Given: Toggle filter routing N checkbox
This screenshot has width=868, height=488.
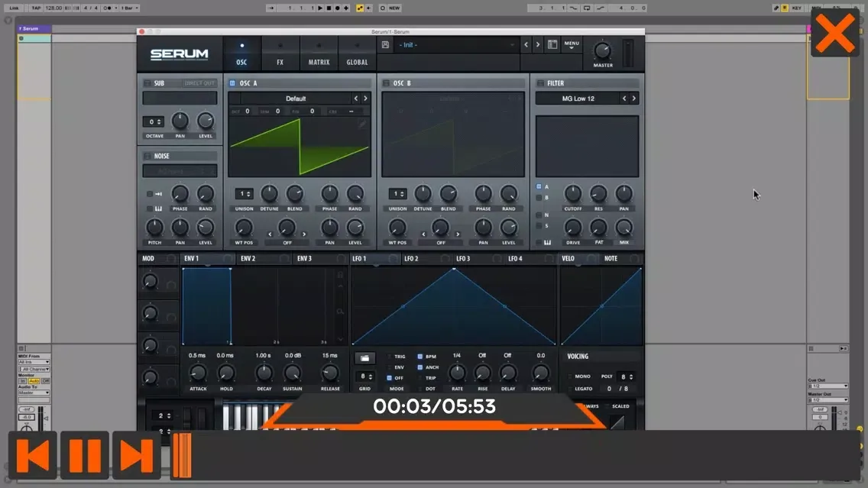Looking at the screenshot, I should tap(539, 215).
